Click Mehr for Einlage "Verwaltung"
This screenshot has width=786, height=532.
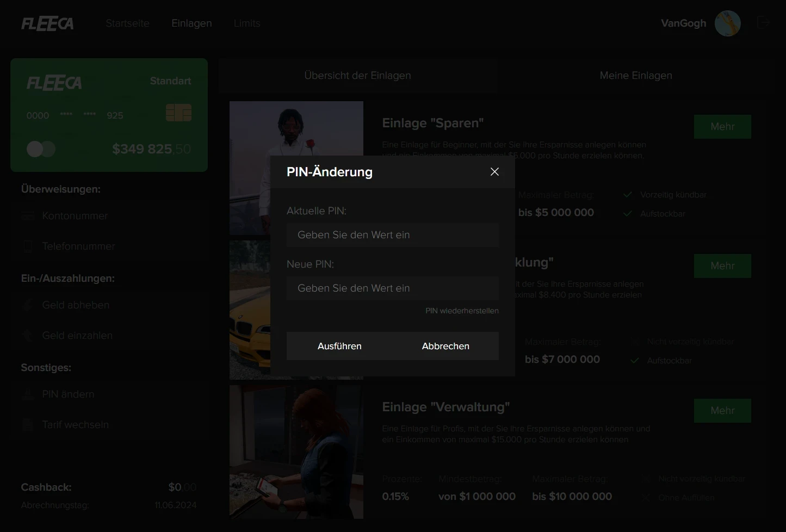coord(722,411)
